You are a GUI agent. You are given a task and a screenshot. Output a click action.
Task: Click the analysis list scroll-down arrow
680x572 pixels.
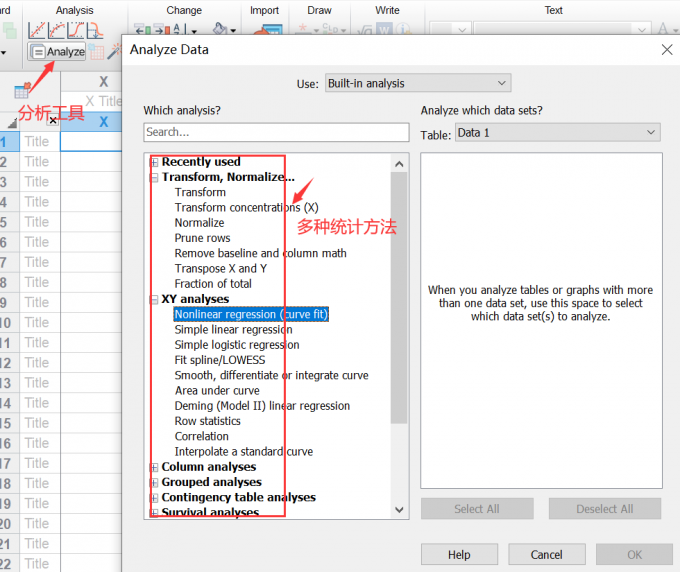coord(400,508)
